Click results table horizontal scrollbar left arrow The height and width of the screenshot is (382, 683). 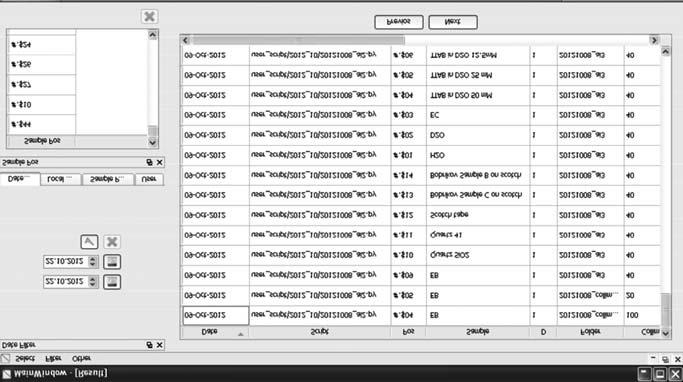186,40
